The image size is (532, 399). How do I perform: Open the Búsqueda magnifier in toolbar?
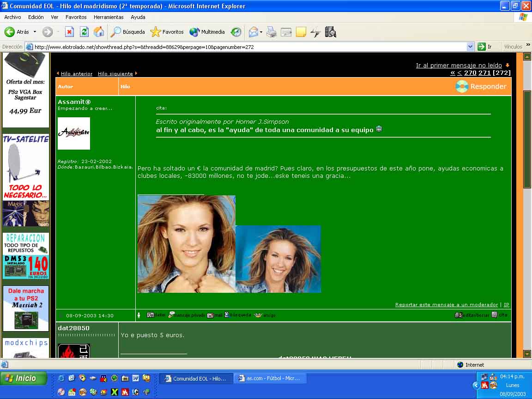tap(128, 32)
